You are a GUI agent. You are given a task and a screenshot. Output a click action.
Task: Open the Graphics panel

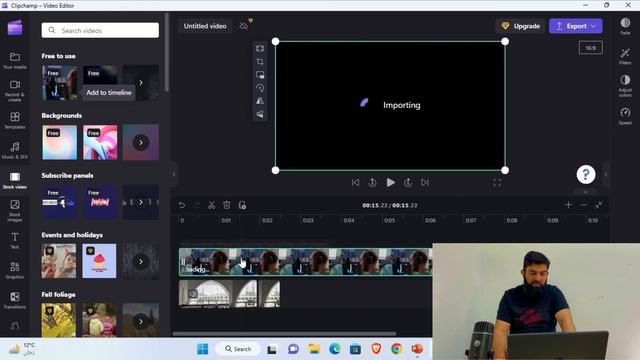pos(15,270)
